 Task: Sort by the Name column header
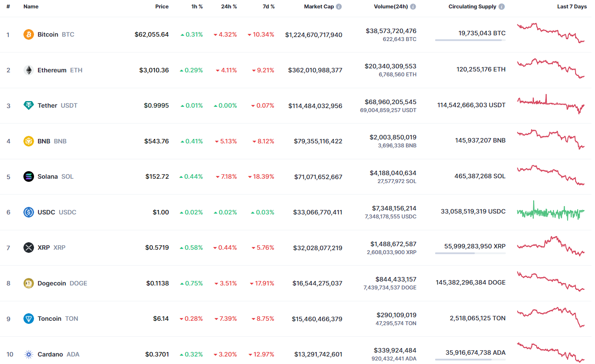pyautogui.click(x=31, y=7)
